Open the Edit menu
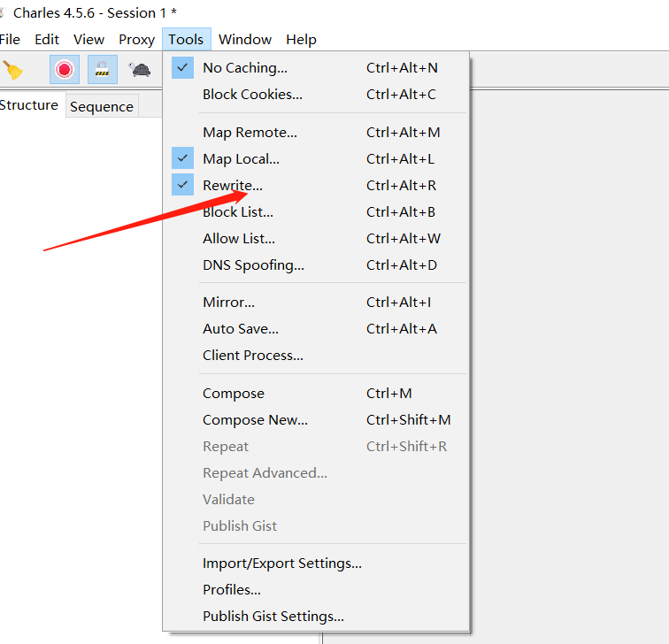 click(47, 39)
